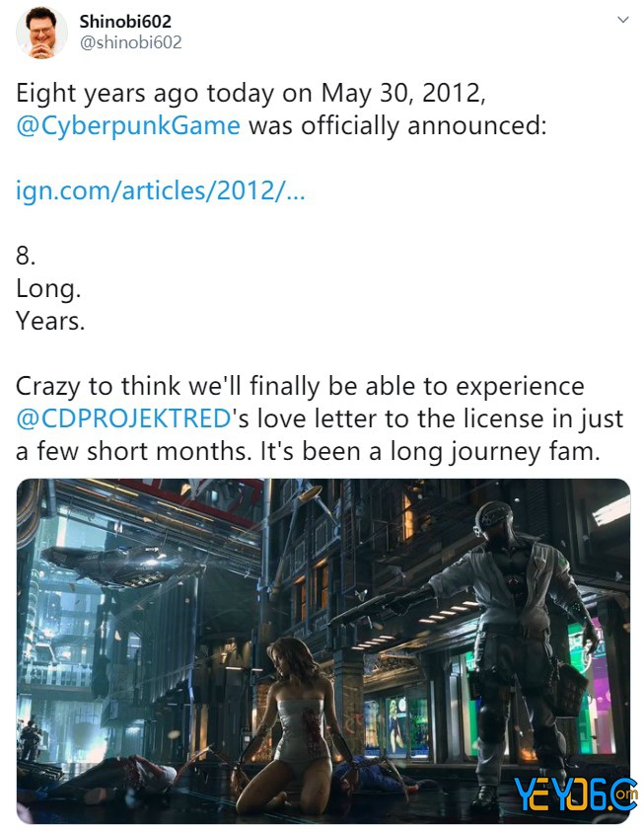Viewport: 644px width, 832px height.
Task: Click the flying police vehicle in image
Action: coord(121,566)
